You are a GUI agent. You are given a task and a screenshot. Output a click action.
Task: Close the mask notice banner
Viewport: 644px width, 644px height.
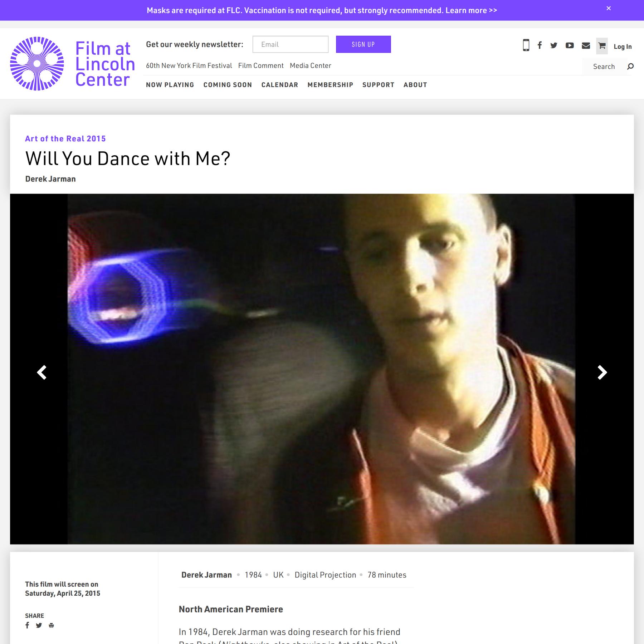pyautogui.click(x=609, y=8)
